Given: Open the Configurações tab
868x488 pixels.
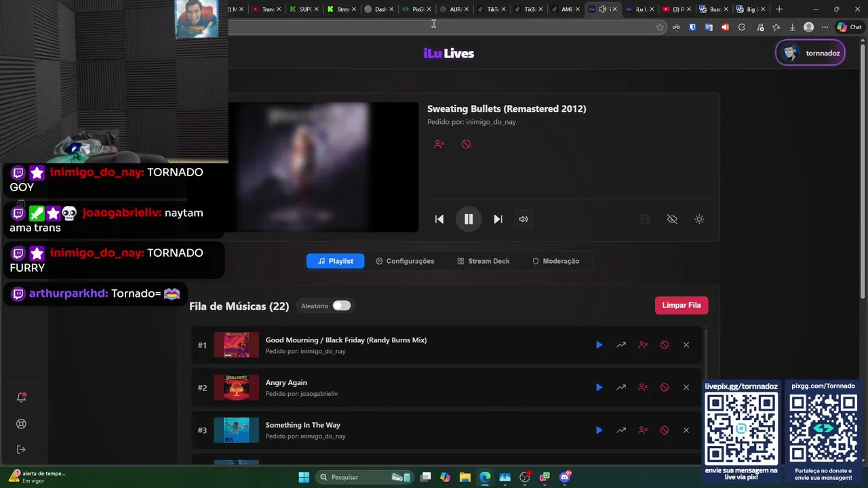Looking at the screenshot, I should point(405,261).
